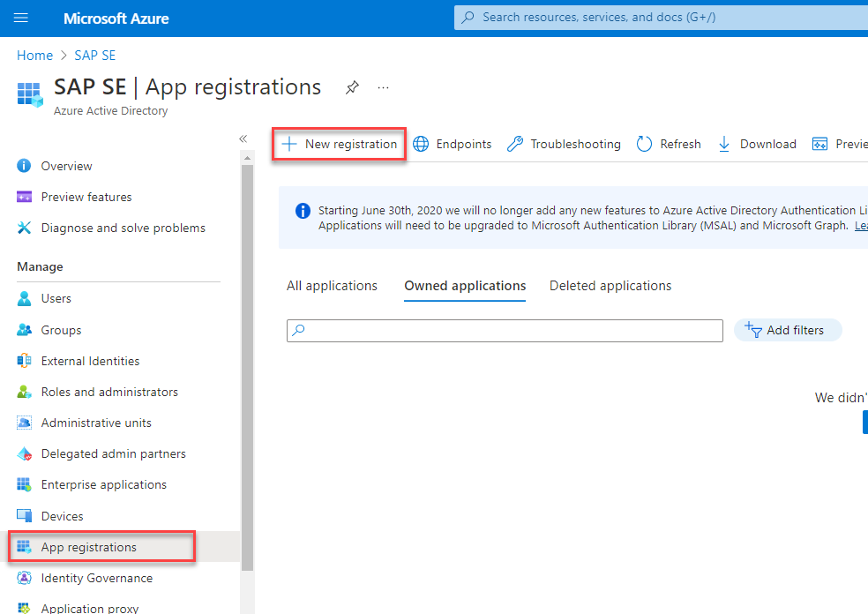Open Preview features in the sidebar
868x614 pixels.
pyautogui.click(x=86, y=197)
